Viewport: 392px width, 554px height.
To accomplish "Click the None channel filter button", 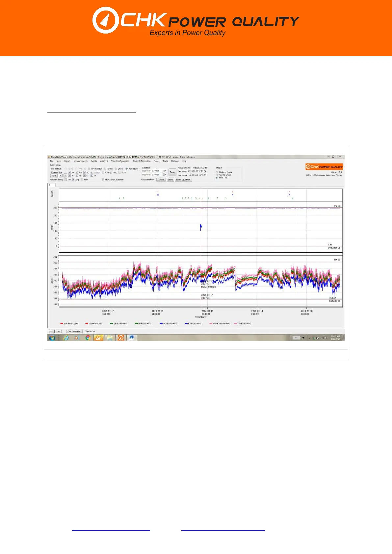I will click(54, 176).
